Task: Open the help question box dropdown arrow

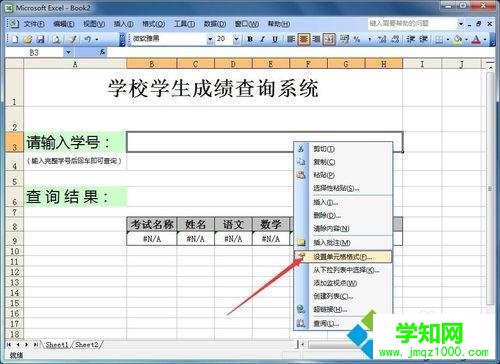Action: [461, 24]
